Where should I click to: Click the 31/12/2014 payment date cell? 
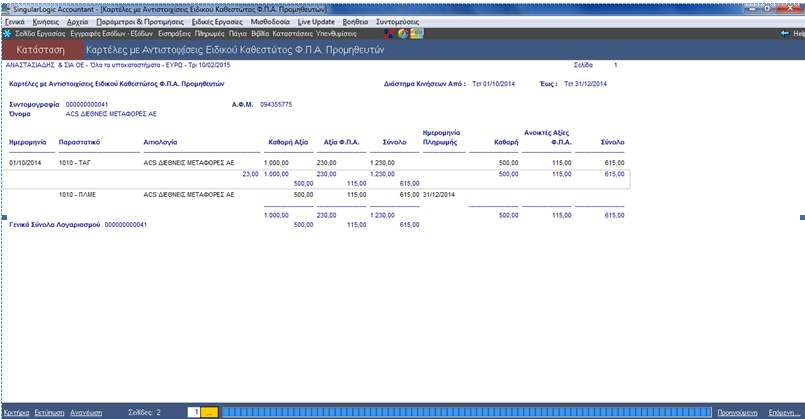[x=439, y=195]
